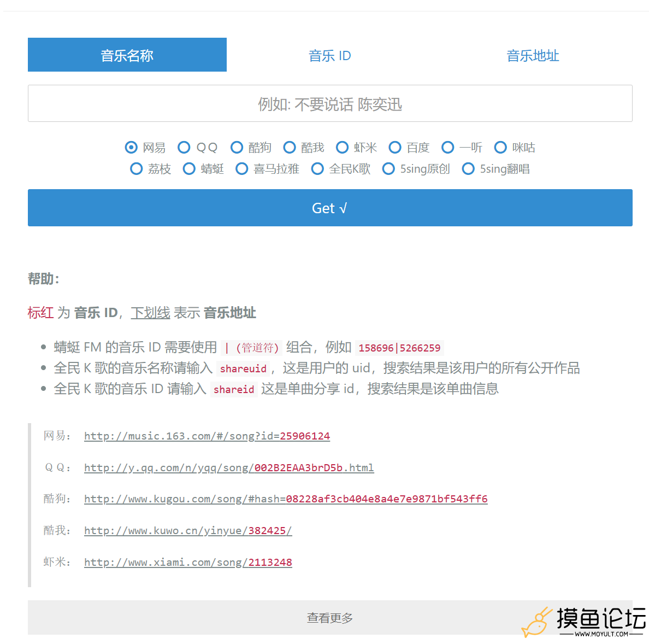Choose 酷狗 as music source
649x644 pixels.
coord(237,148)
